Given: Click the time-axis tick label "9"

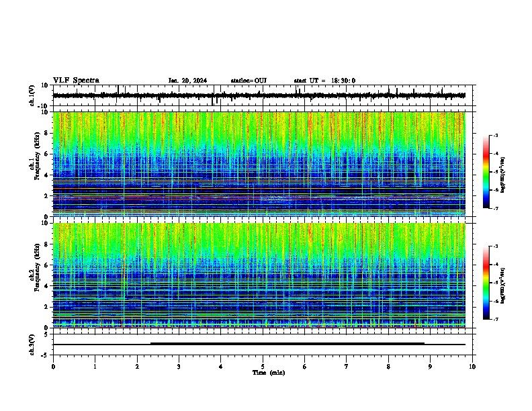Looking at the screenshot, I should pyautogui.click(x=430, y=367).
